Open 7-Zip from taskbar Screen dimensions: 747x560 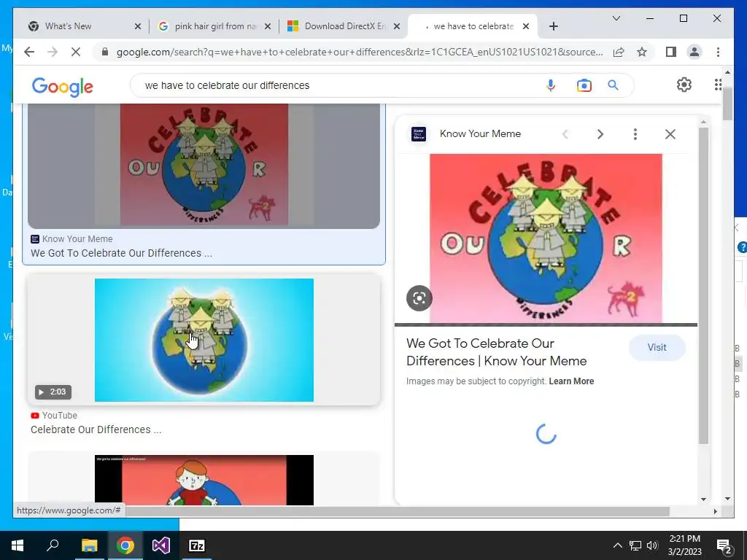(197, 545)
